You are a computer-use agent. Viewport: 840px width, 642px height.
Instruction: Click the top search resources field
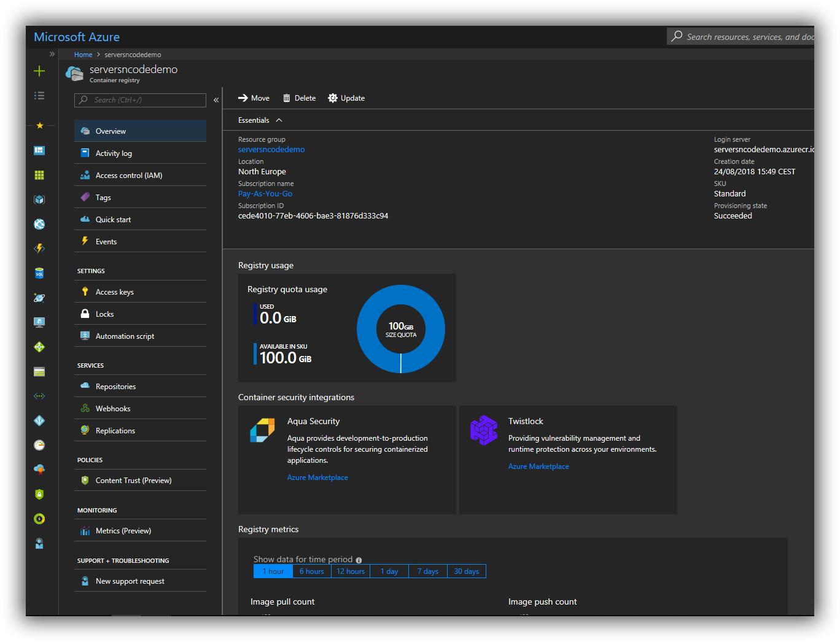[x=741, y=37]
